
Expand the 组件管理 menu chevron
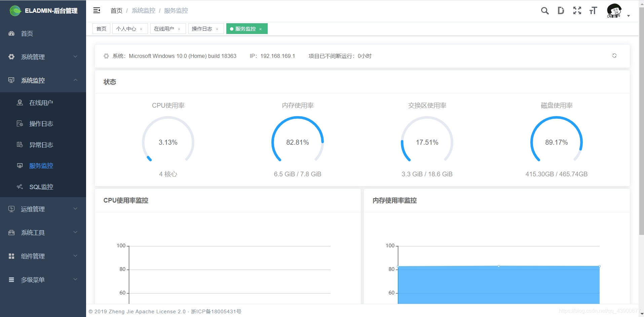point(75,256)
